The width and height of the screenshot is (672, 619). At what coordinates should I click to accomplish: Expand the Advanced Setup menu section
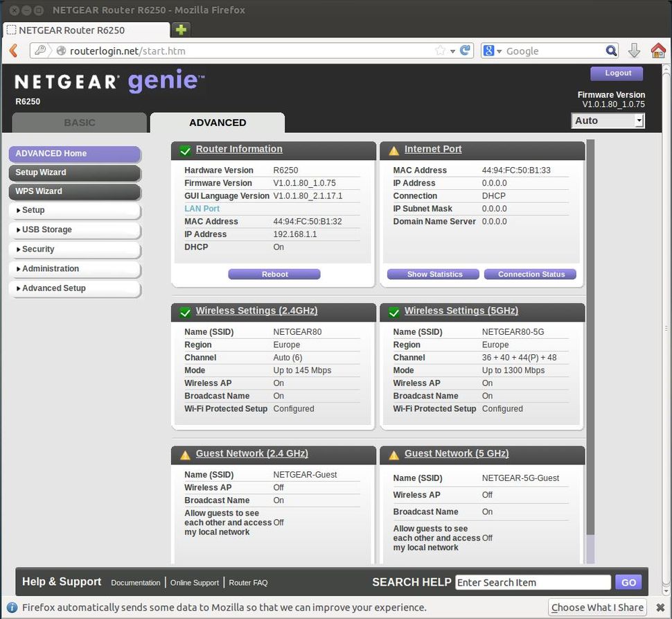[x=75, y=288]
